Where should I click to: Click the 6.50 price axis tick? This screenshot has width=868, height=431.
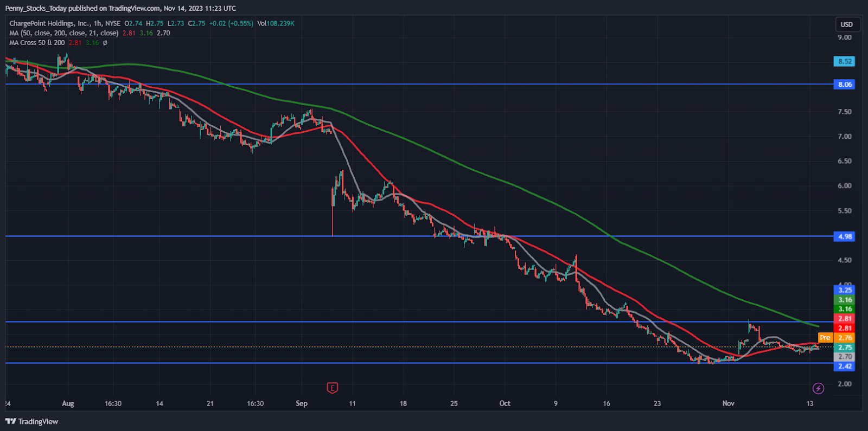(845, 161)
